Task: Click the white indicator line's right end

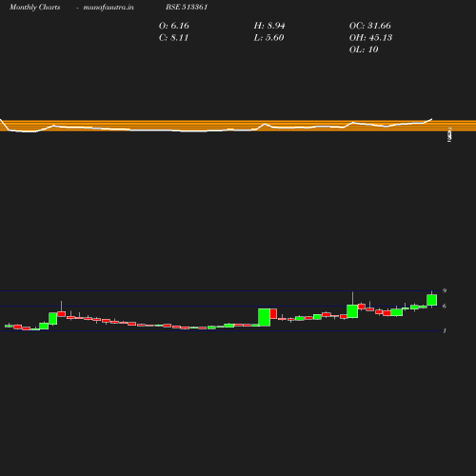Action: [x=431, y=119]
